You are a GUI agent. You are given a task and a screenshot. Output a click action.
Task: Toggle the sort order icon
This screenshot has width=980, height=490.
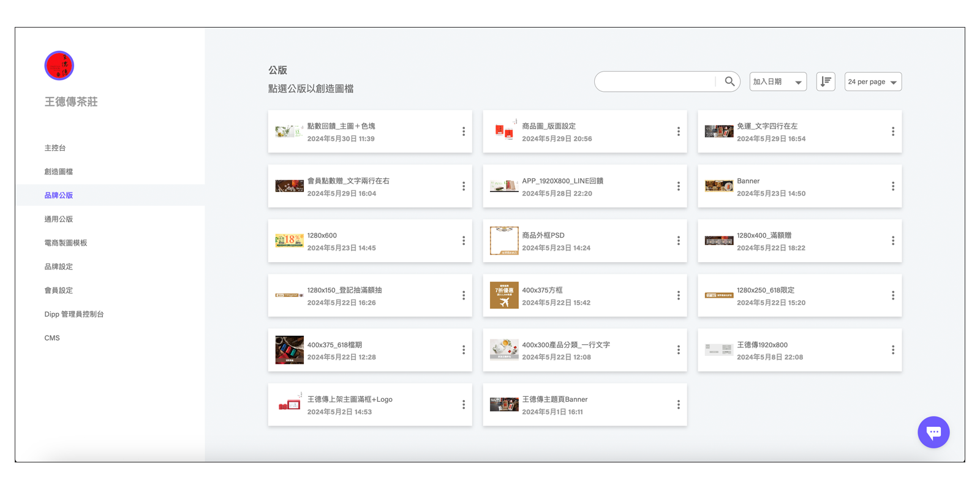[826, 81]
